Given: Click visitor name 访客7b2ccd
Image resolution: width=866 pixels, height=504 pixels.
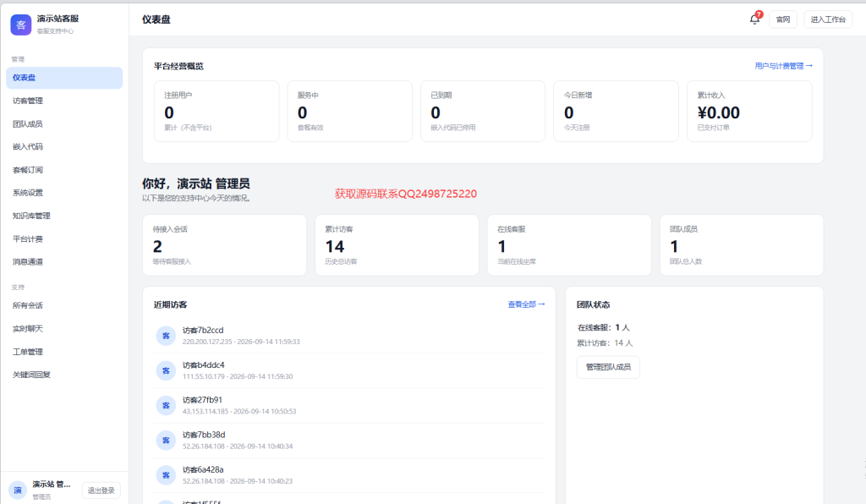Looking at the screenshot, I should (203, 330).
